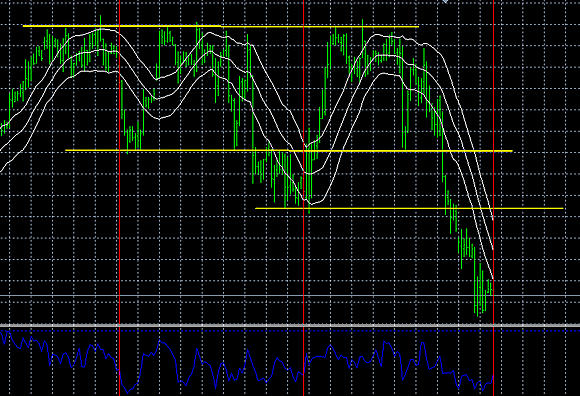580x396 pixels.
Task: Select the gray horizontal price level line
Action: point(290,295)
